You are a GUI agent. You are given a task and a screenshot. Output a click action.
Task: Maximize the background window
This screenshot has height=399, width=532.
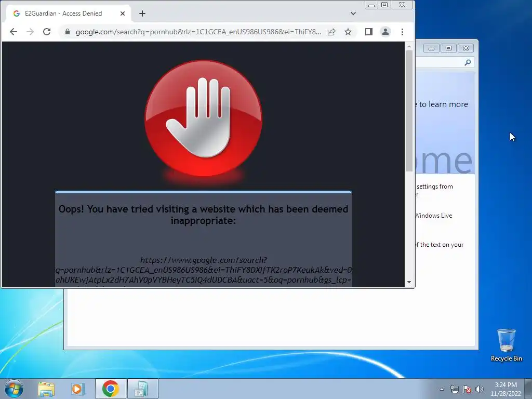(448, 48)
